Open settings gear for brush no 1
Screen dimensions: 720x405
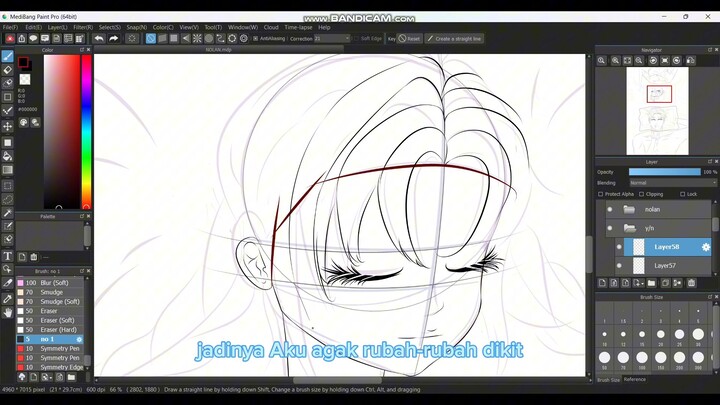79,339
